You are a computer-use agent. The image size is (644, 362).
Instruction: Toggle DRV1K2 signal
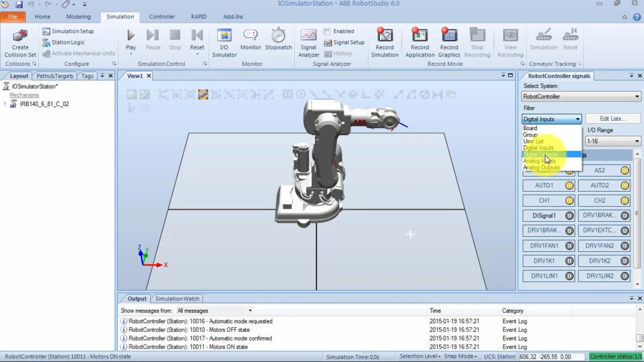pos(604,261)
